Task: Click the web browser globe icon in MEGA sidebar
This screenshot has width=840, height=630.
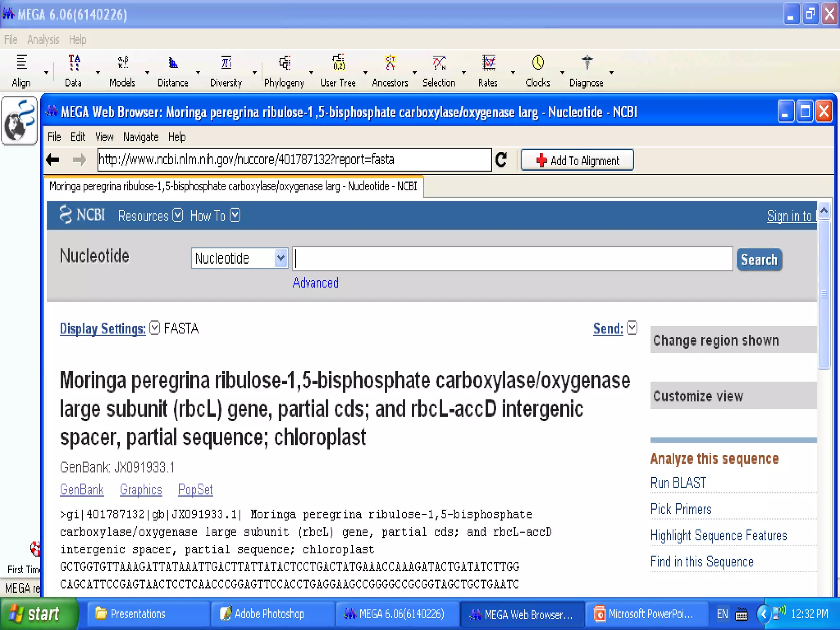Action: point(19,121)
